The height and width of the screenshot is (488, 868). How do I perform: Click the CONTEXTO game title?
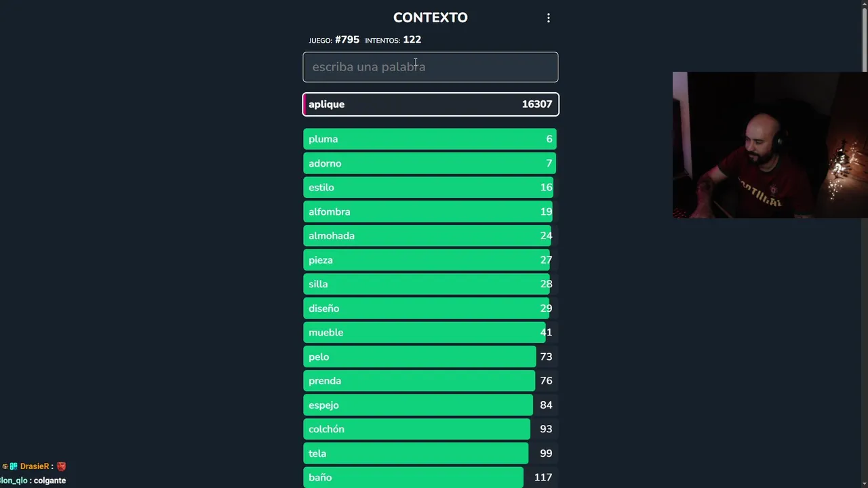(430, 18)
